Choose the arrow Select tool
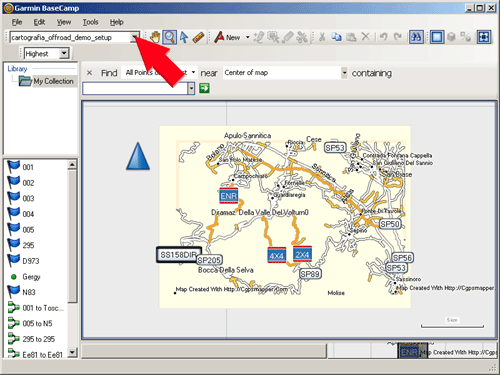 click(x=184, y=37)
